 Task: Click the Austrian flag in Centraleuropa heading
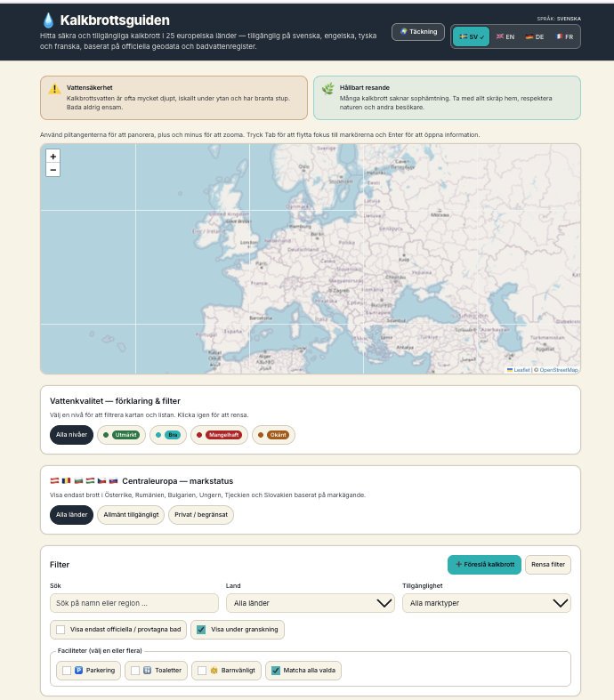[54, 481]
